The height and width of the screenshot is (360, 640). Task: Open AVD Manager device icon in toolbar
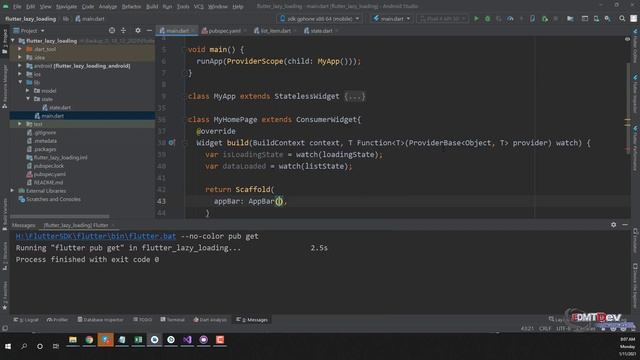(596, 19)
